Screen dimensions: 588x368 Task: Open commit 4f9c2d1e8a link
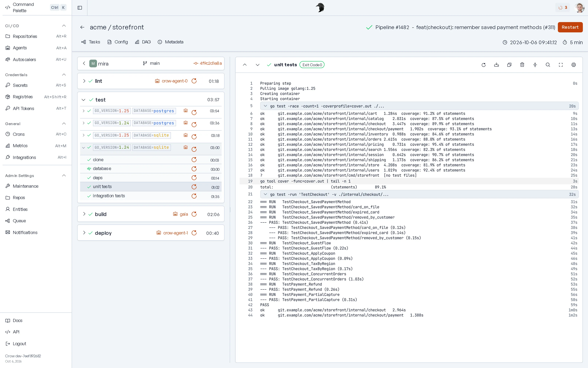tap(207, 63)
